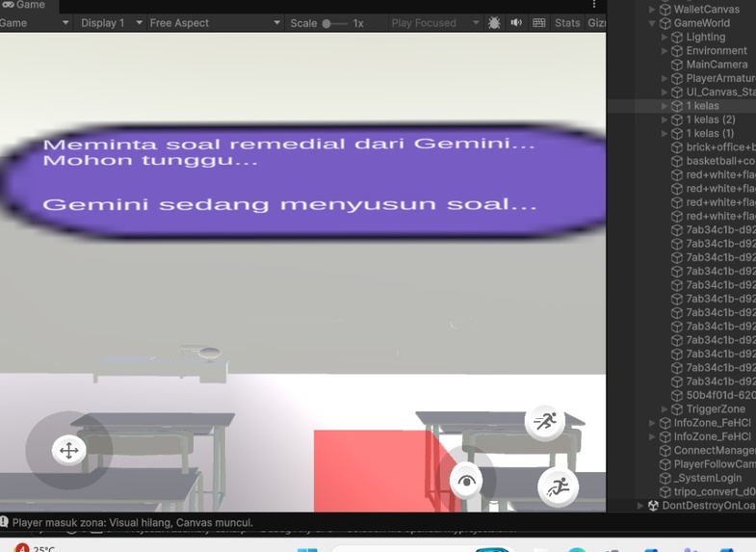
Task: Open the Game tab
Action: click(x=27, y=6)
